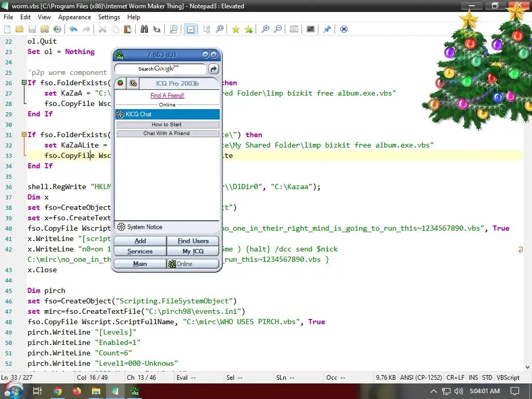Undo the last edit with blue arrow
The image size is (532, 399).
tap(74, 29)
